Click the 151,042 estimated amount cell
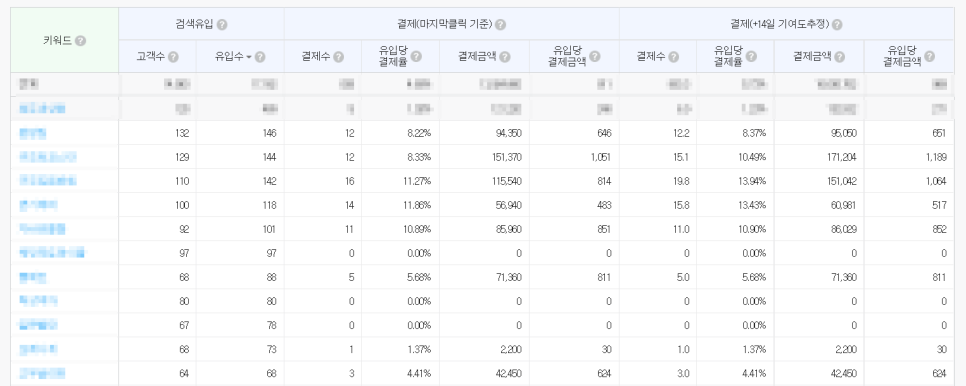 click(819, 181)
